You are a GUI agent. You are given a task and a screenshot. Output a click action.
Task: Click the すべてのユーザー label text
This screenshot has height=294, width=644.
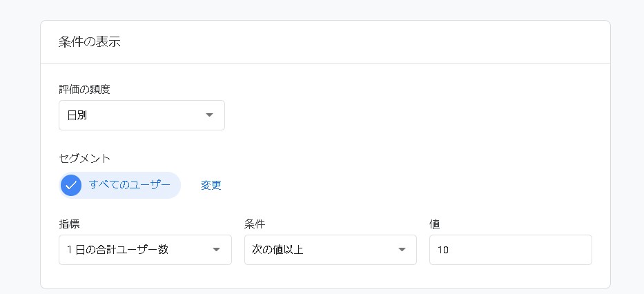tap(130, 185)
